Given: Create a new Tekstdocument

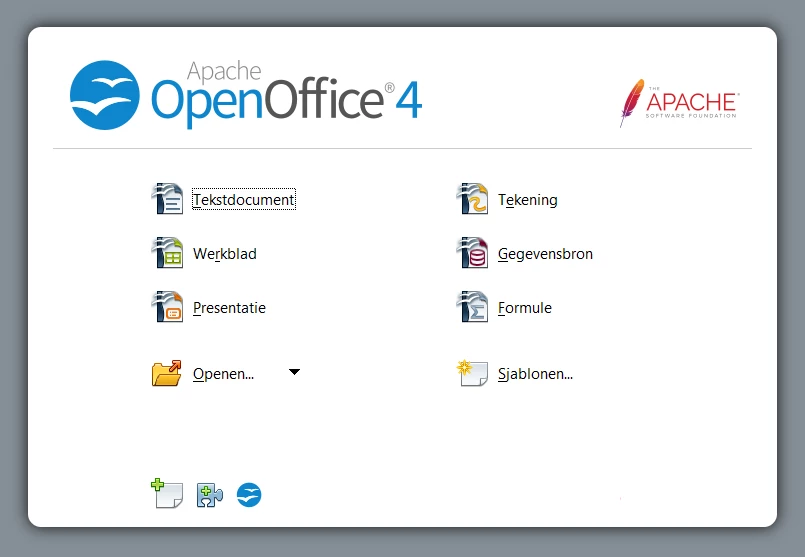Looking at the screenshot, I should pos(244,200).
